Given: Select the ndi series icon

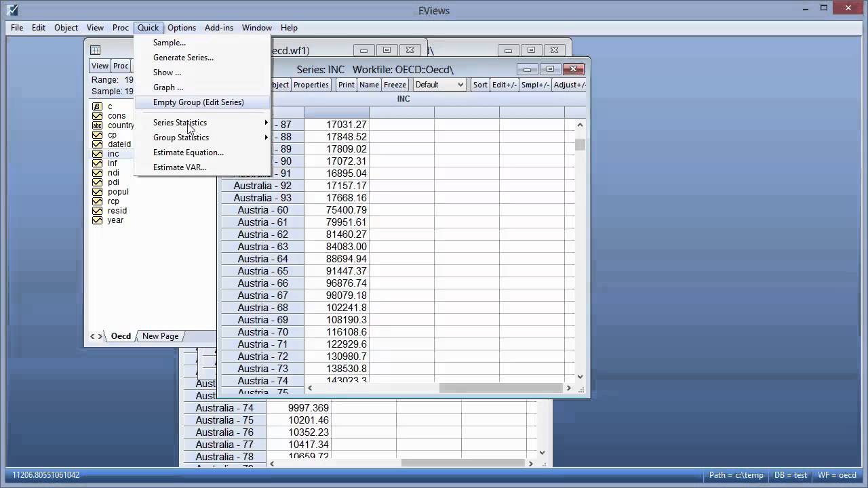Looking at the screenshot, I should (97, 173).
